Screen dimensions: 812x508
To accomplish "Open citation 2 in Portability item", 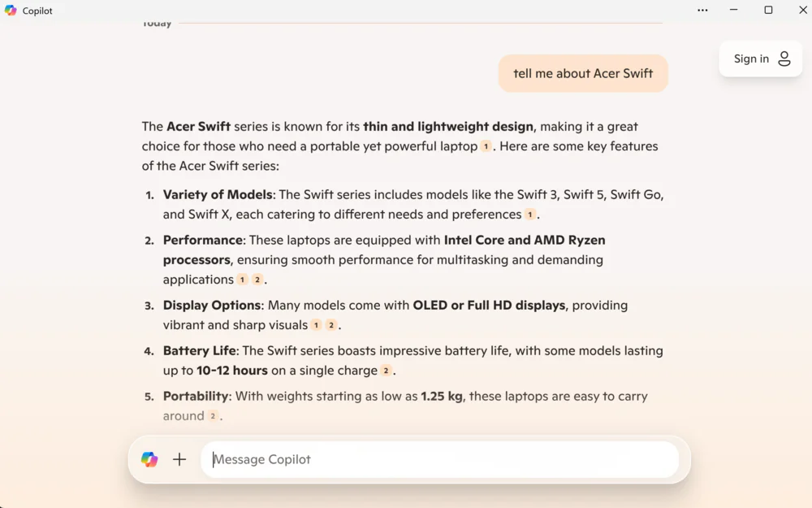I will [213, 415].
